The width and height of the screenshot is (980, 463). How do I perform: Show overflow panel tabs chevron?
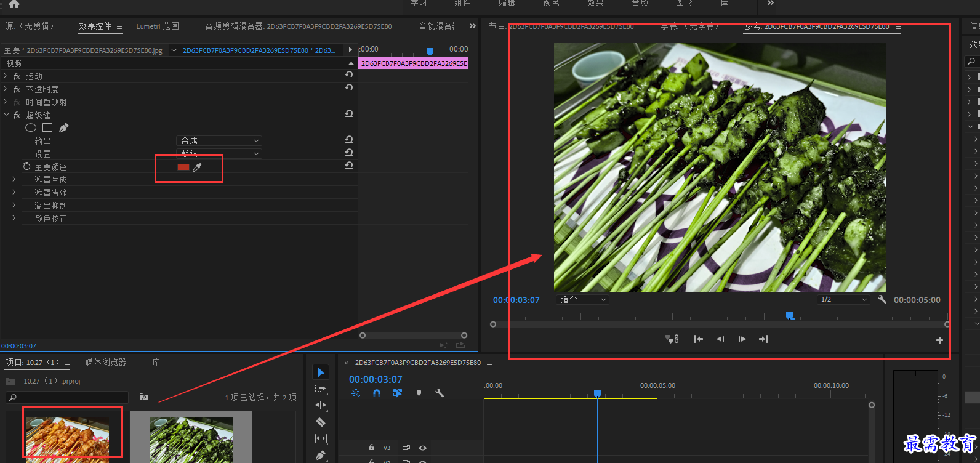(x=473, y=26)
